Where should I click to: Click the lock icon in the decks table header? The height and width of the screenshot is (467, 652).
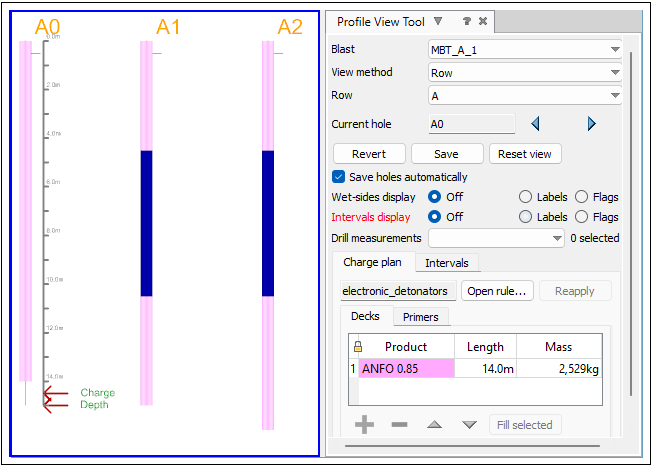point(358,346)
